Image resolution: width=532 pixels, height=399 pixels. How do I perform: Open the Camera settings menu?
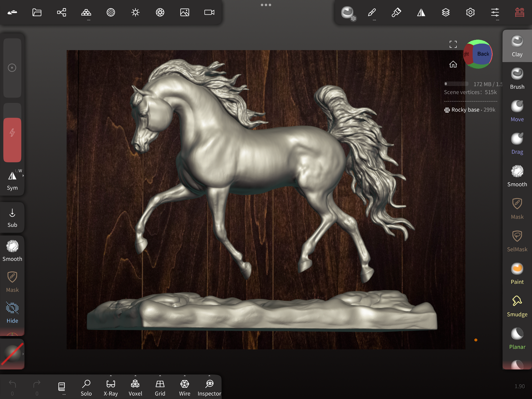coord(209,13)
